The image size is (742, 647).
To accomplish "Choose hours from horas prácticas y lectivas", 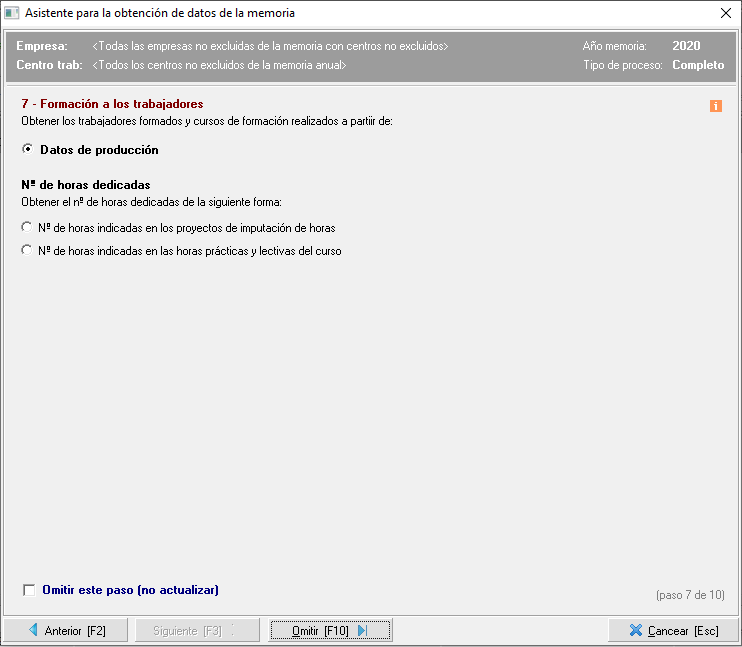I will pos(27,251).
